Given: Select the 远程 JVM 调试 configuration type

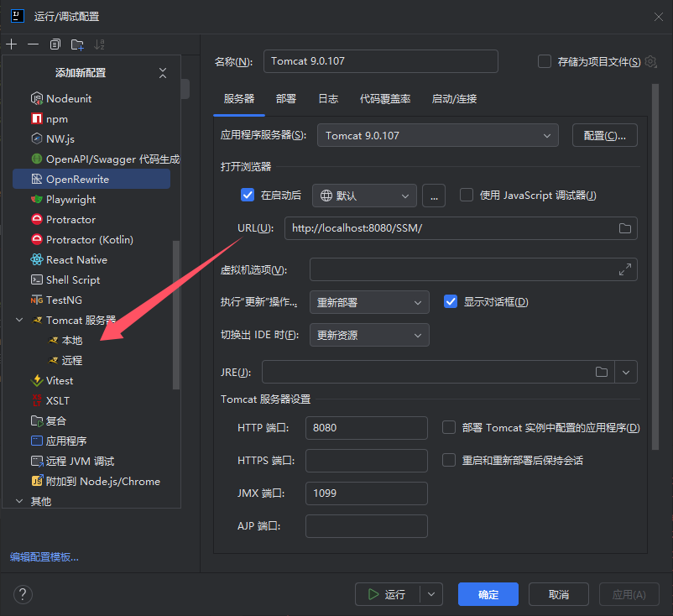Looking at the screenshot, I should pos(91,461).
